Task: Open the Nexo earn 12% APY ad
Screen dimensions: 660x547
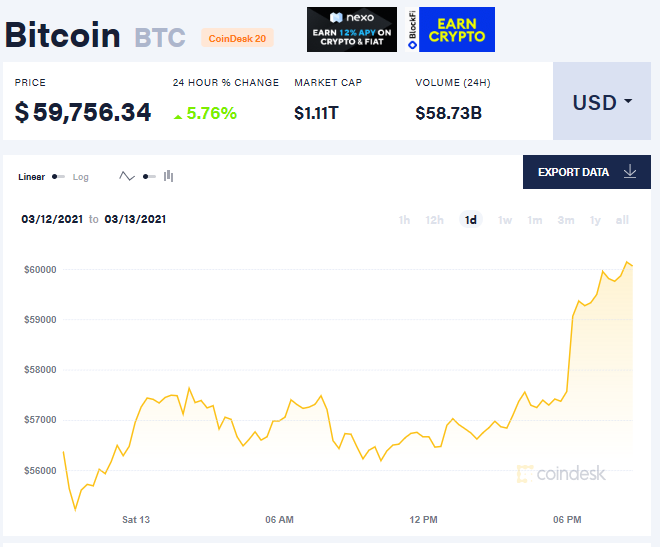Action: 353,30
